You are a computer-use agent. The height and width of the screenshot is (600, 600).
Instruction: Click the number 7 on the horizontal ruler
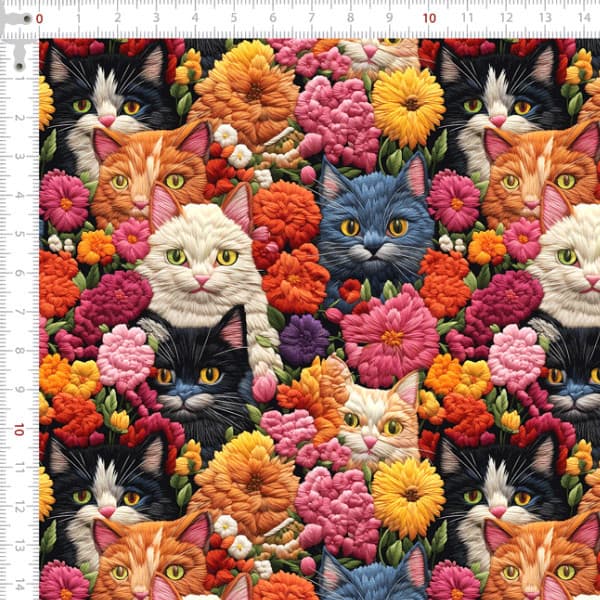point(311,18)
